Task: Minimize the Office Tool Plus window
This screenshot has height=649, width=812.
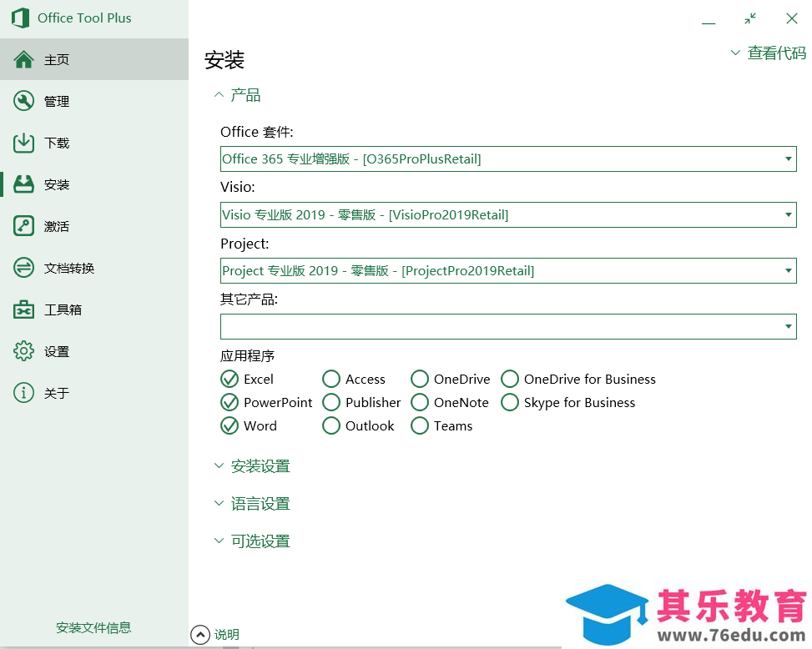Action: (709, 23)
